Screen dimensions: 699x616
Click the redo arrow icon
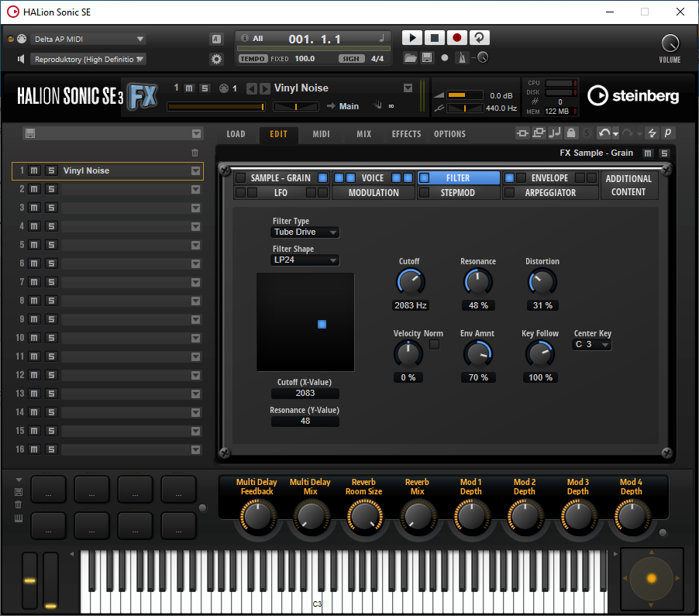pos(627,132)
